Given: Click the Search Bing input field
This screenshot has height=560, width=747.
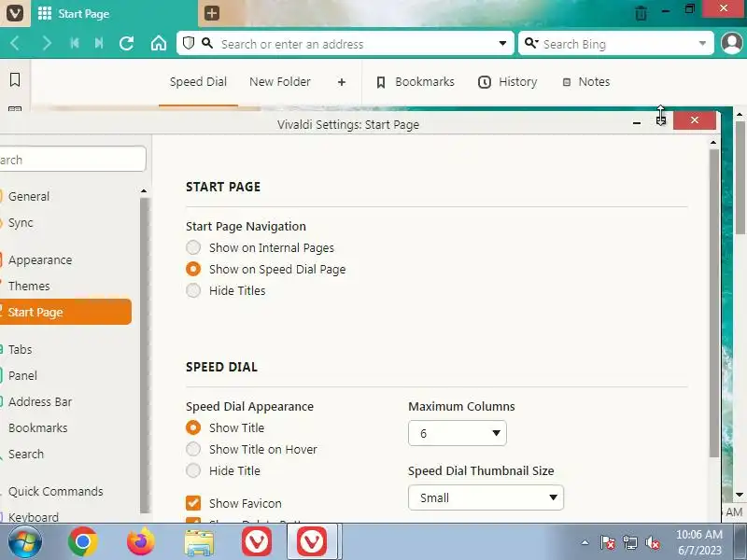Looking at the screenshot, I should (x=617, y=44).
